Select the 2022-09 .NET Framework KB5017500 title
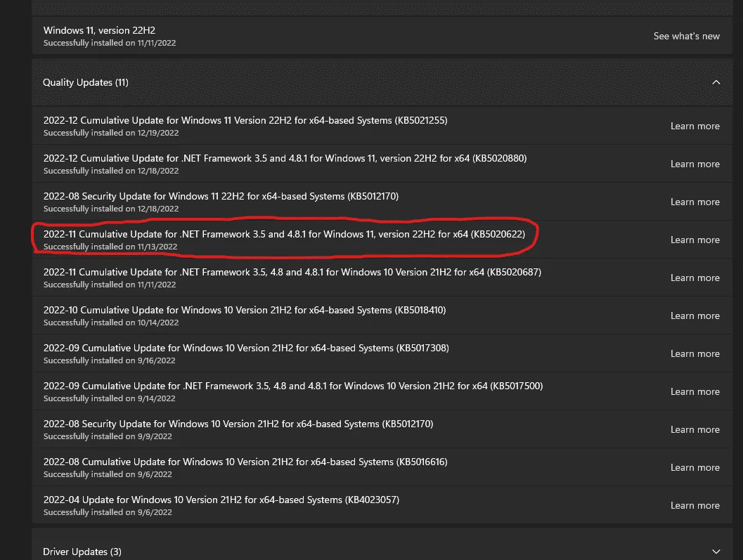 tap(293, 386)
